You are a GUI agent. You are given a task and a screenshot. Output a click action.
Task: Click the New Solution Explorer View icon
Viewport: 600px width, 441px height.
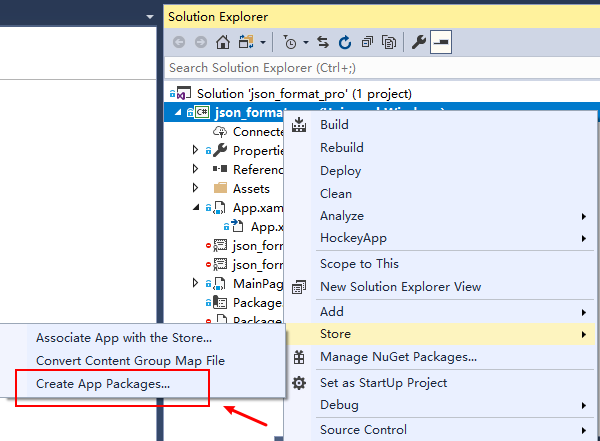(299, 287)
